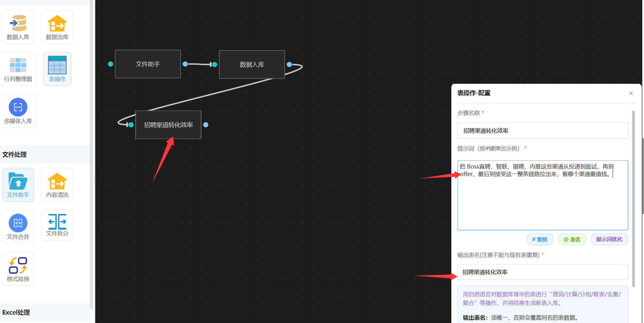Click the 行列整理器 tool icon

(x=18, y=69)
